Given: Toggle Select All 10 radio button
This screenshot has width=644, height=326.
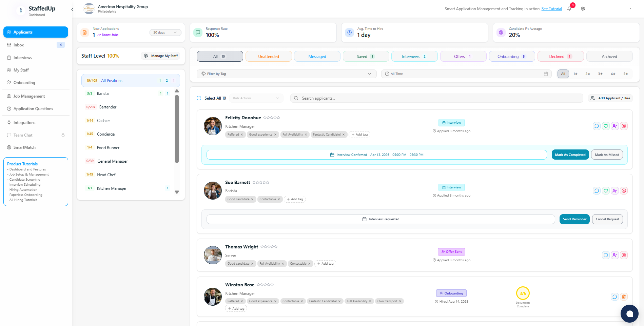Looking at the screenshot, I should (199, 98).
